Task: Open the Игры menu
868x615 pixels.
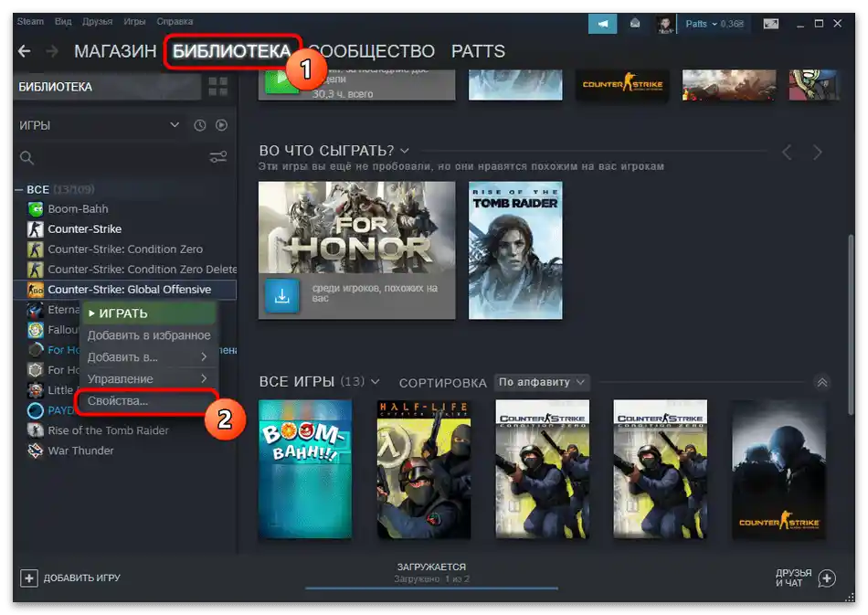Action: click(134, 22)
